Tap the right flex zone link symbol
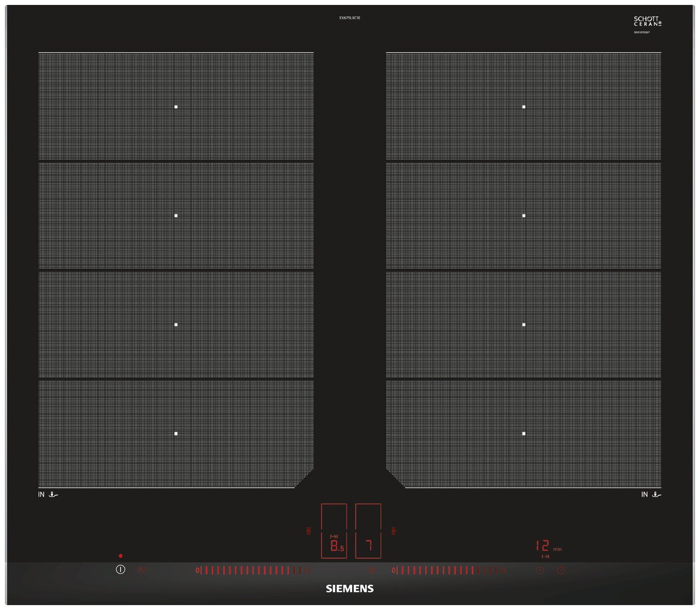Screen dimensions: 700x613 [393, 531]
